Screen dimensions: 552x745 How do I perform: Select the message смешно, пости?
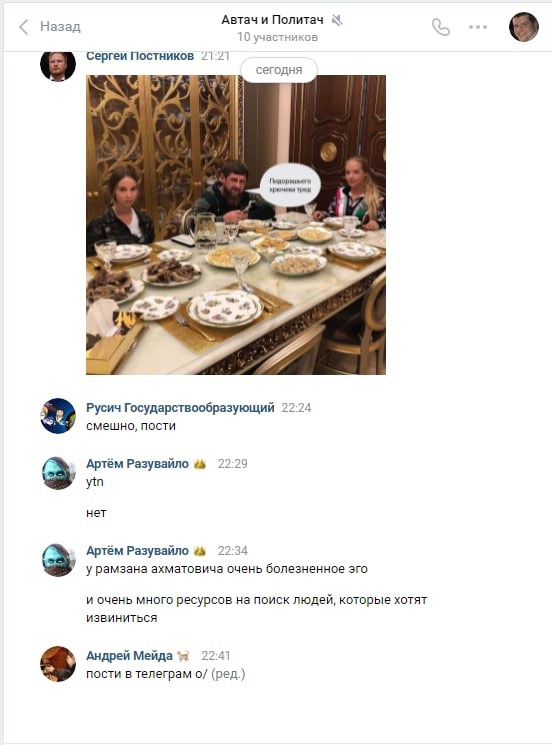[131, 426]
